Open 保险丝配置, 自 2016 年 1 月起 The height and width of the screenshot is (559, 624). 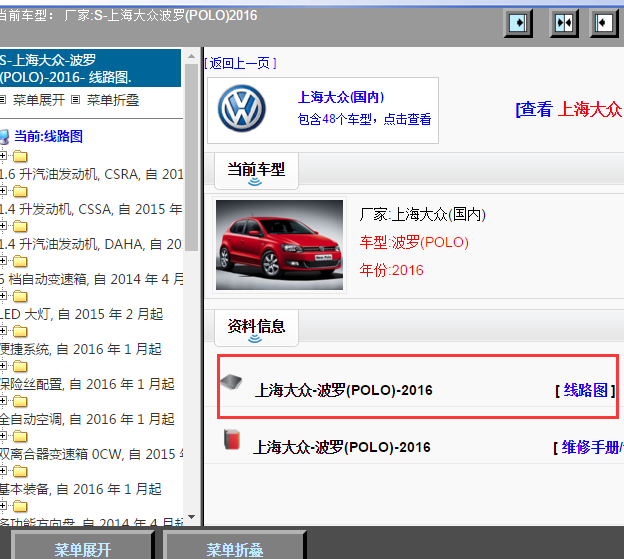click(87, 384)
